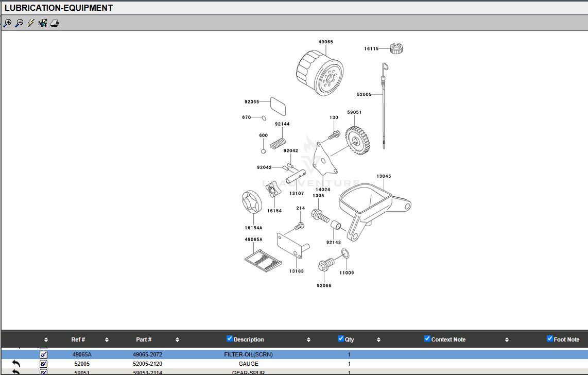Image resolution: width=588 pixels, height=375 pixels.
Task: Open the note icon in the 49065A row
Action: coord(44,354)
